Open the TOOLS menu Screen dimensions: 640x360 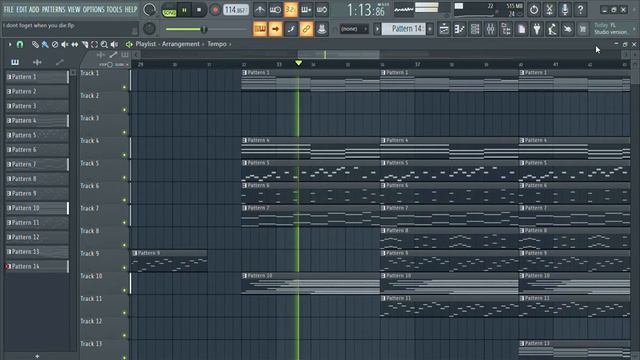pyautogui.click(x=114, y=9)
